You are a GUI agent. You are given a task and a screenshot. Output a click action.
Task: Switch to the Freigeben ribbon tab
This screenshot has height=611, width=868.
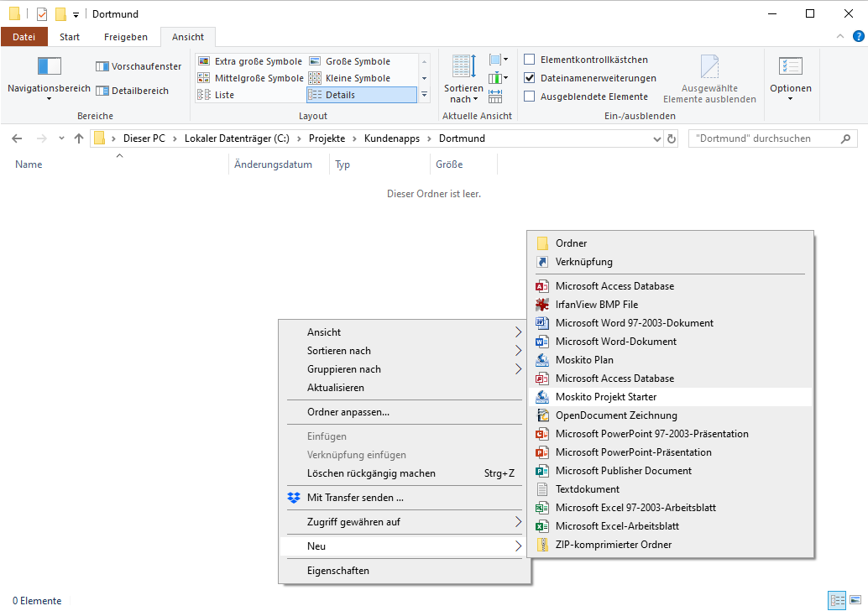click(x=126, y=37)
